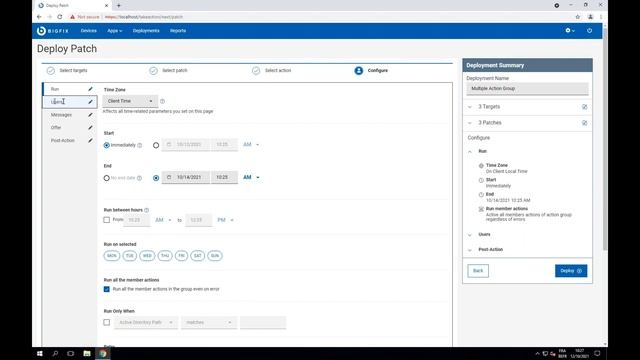Click the Chrome icon in taskbar
This screenshot has height=360, width=640.
pos(103,353)
